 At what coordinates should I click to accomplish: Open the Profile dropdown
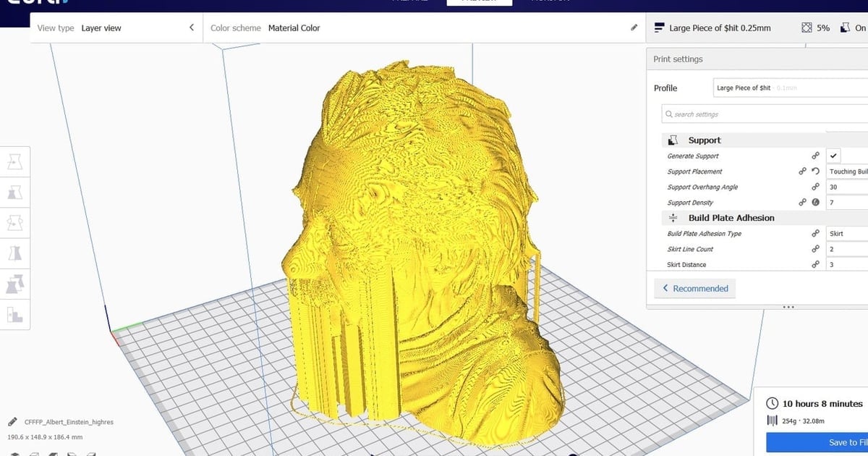790,88
